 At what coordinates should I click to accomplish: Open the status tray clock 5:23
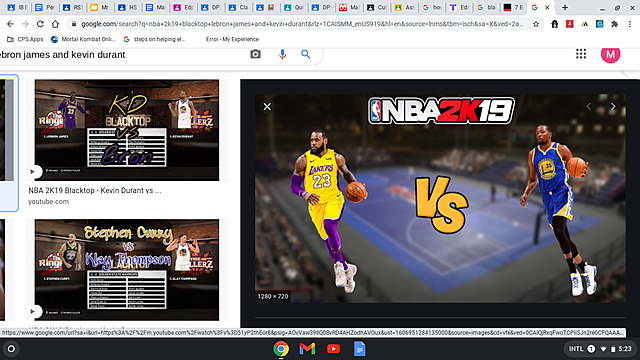coord(625,349)
